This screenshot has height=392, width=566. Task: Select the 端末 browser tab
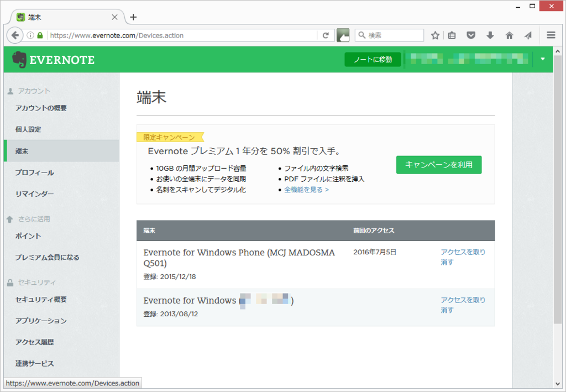pos(67,17)
